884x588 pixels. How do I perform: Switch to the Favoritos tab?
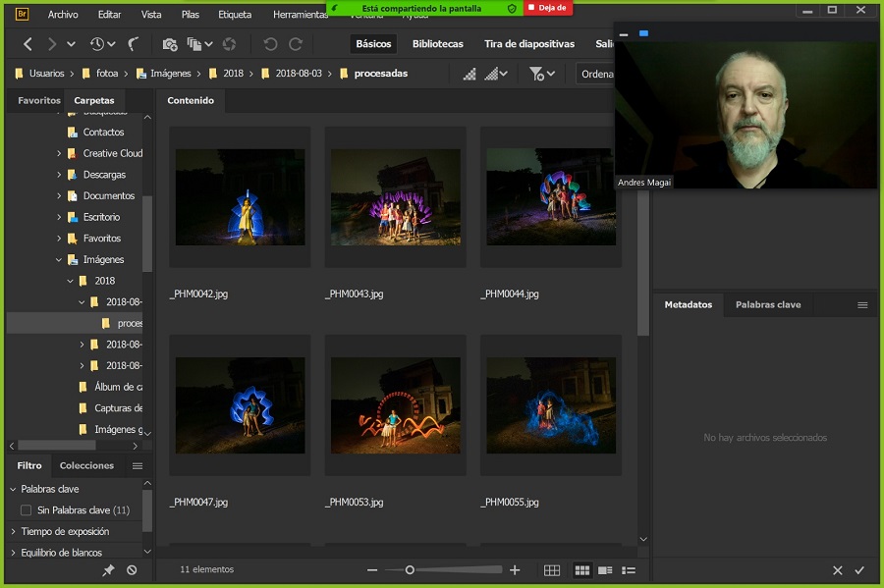[39, 100]
